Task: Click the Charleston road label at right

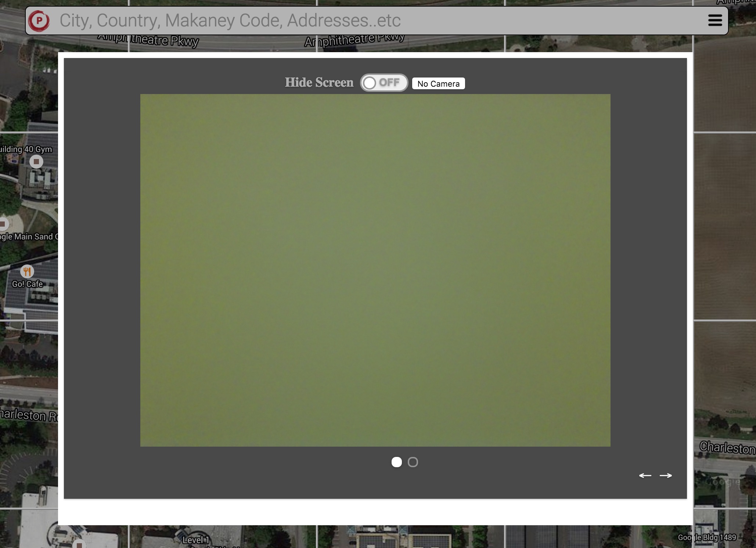Action: pyautogui.click(x=727, y=448)
